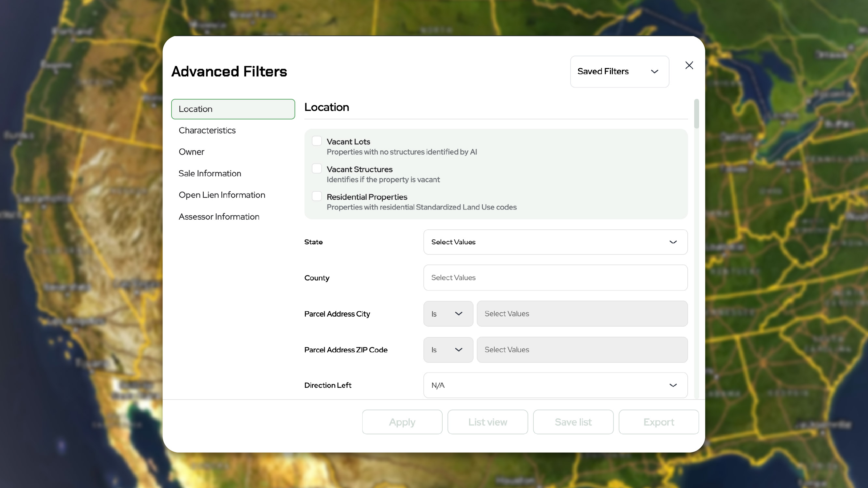Switch to the Characteristics section
This screenshot has width=868, height=488.
207,130
